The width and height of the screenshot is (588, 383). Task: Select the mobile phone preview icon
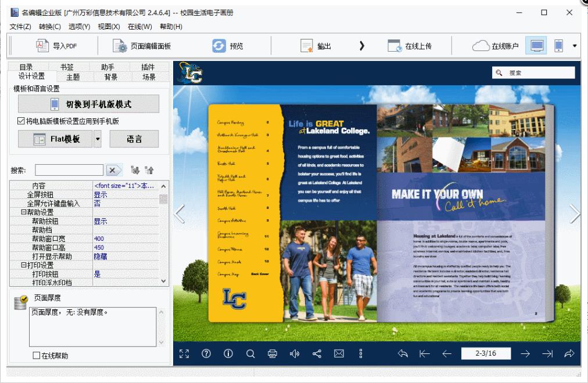pos(558,46)
